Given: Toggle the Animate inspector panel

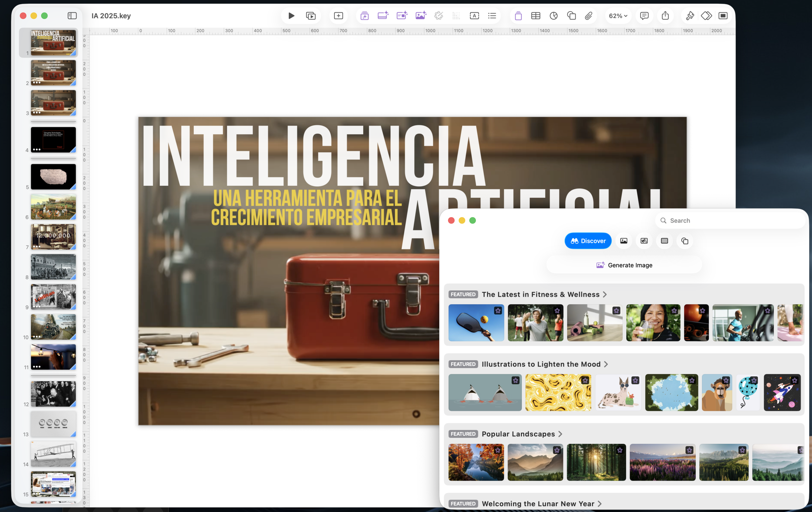Looking at the screenshot, I should (706, 16).
